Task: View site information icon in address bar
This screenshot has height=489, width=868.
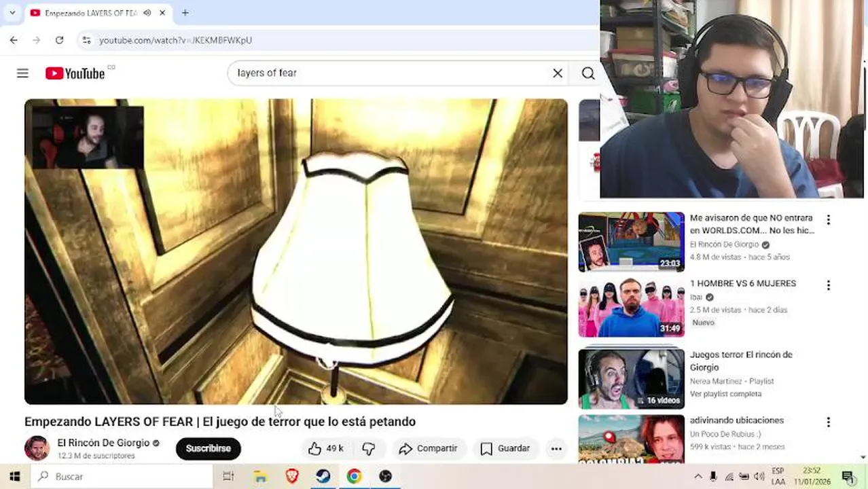Action: (86, 40)
